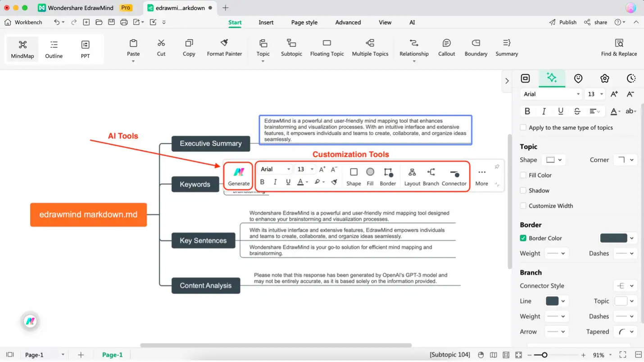This screenshot has width=644, height=362.
Task: Open the Page style tab
Action: (304, 22)
